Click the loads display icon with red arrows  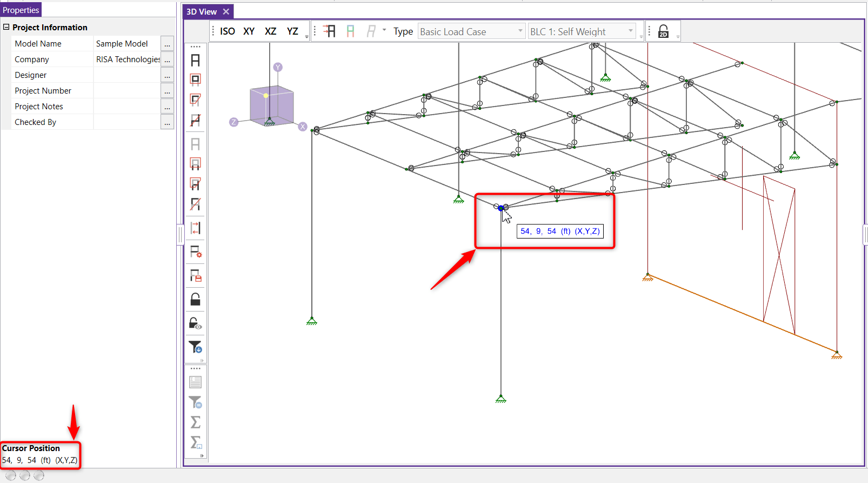[329, 31]
